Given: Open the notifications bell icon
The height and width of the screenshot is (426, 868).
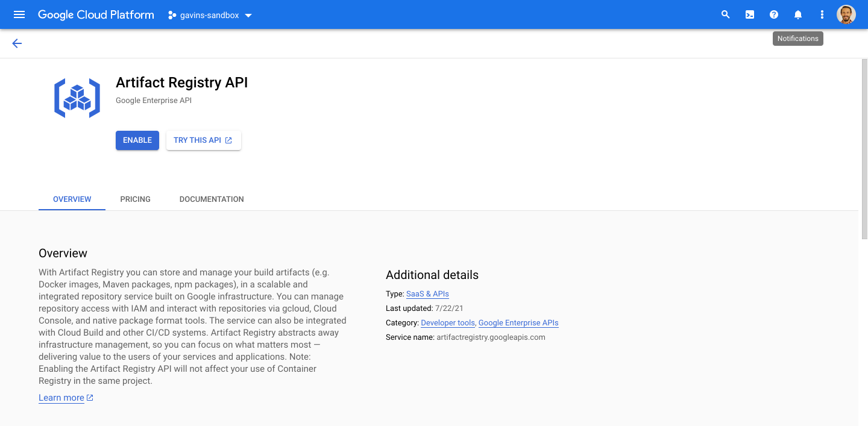Looking at the screenshot, I should point(797,14).
